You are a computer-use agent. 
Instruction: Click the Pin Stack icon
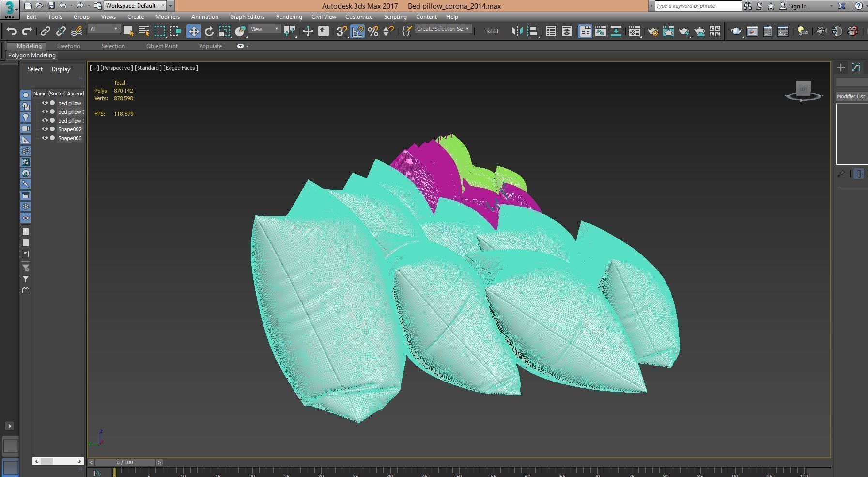842,174
